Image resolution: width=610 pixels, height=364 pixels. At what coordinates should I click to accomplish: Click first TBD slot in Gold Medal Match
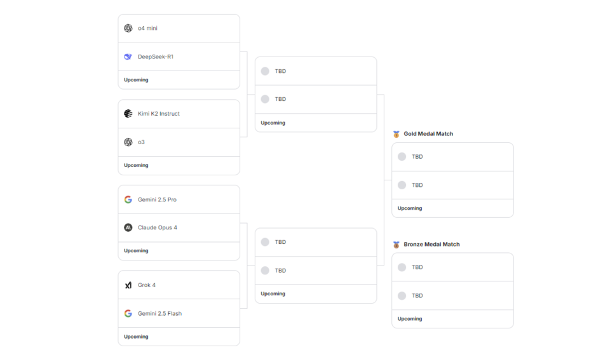(417, 157)
